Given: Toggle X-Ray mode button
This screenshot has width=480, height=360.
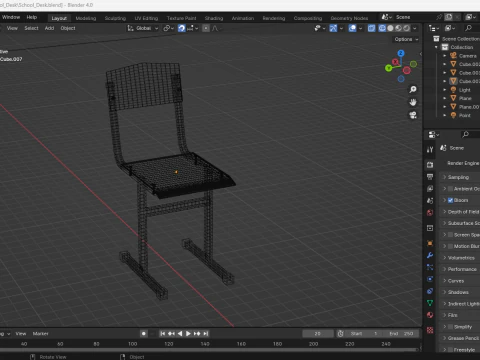Looking at the screenshot, I should [371, 28].
